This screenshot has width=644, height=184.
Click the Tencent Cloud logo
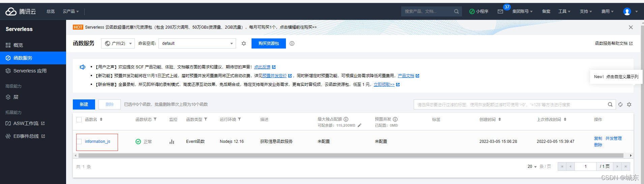click(x=21, y=11)
